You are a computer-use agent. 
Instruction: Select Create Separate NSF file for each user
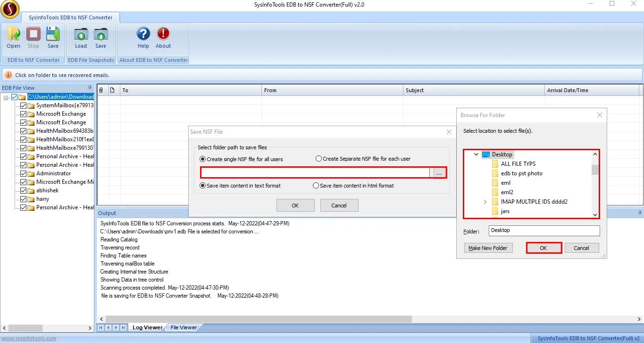(x=318, y=159)
